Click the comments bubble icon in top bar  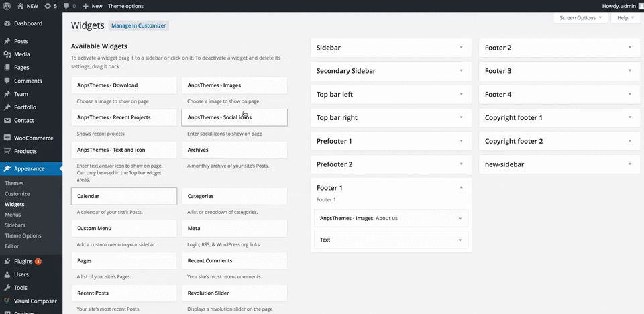(66, 6)
